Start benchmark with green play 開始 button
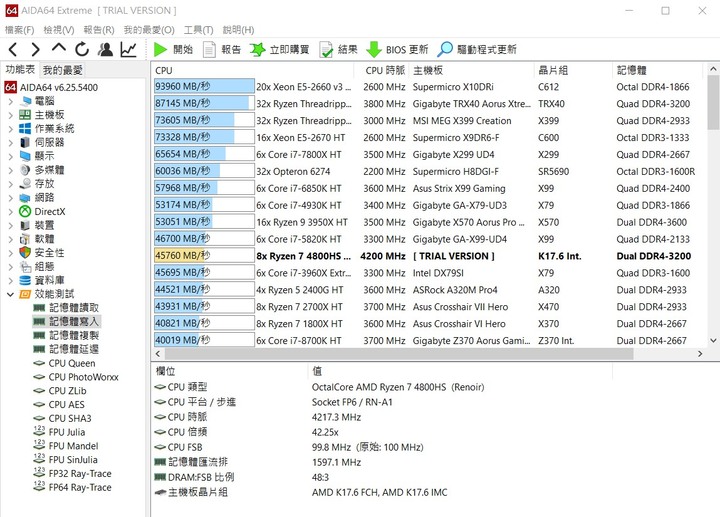The height and width of the screenshot is (517, 720). tap(173, 49)
